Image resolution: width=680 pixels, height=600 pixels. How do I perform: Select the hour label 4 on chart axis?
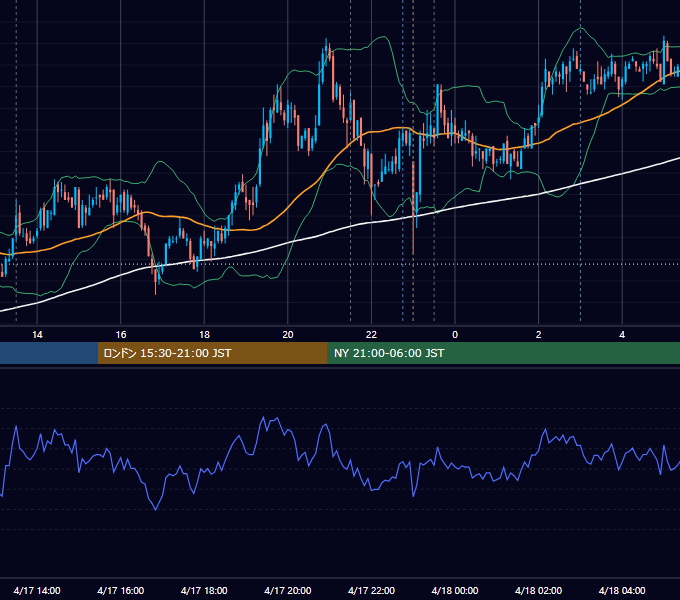622,335
